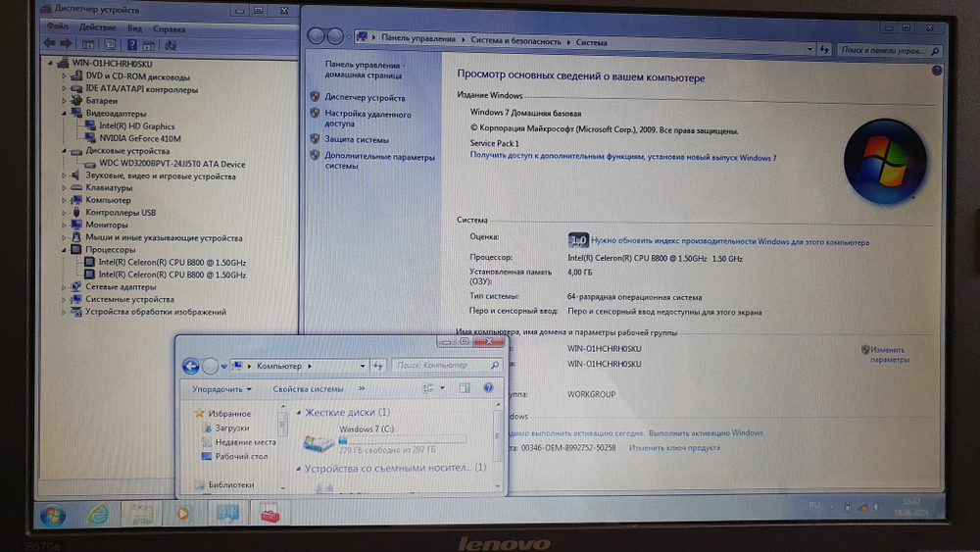Screen dimensions: 980x552
Task: Refresh the Система window address bar
Action: tap(824, 49)
